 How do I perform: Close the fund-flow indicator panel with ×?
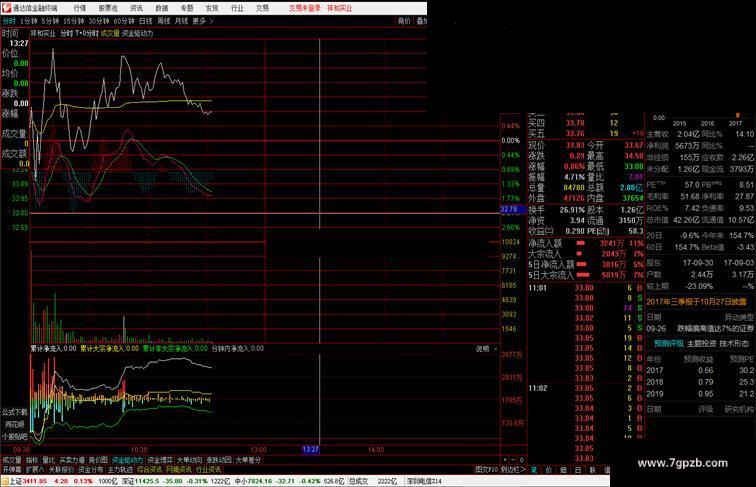(496, 349)
